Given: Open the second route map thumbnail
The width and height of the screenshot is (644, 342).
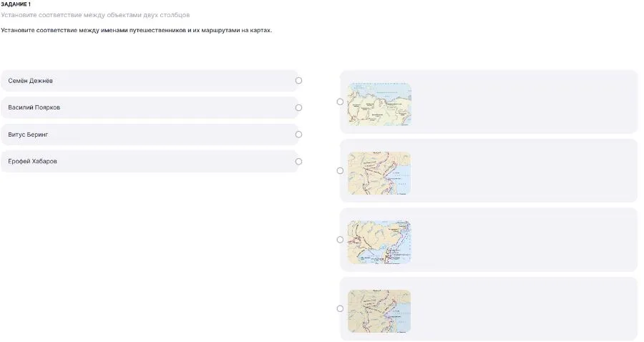Looking at the screenshot, I should pos(379,173).
